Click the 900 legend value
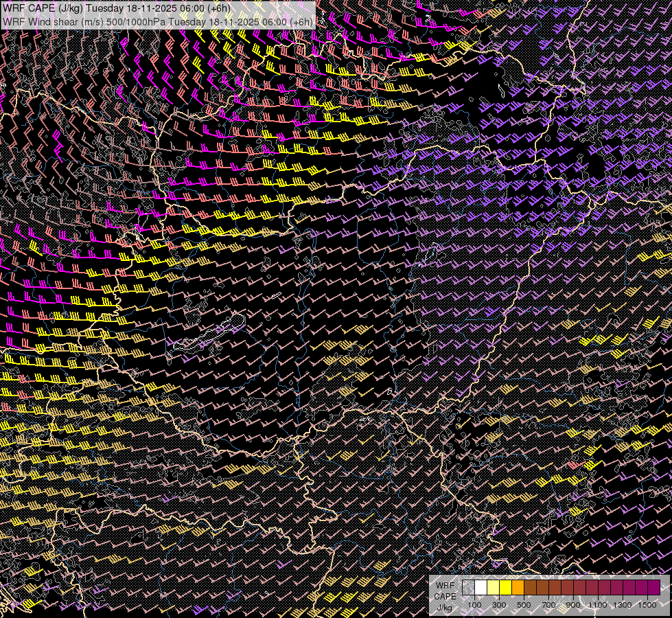The width and height of the screenshot is (672, 618). tap(573, 605)
